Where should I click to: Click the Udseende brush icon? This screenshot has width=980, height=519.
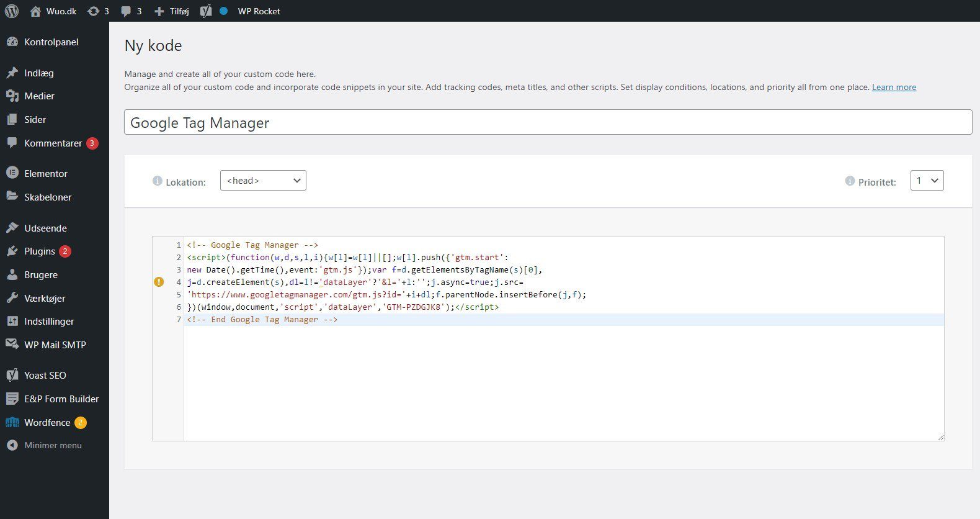12,228
